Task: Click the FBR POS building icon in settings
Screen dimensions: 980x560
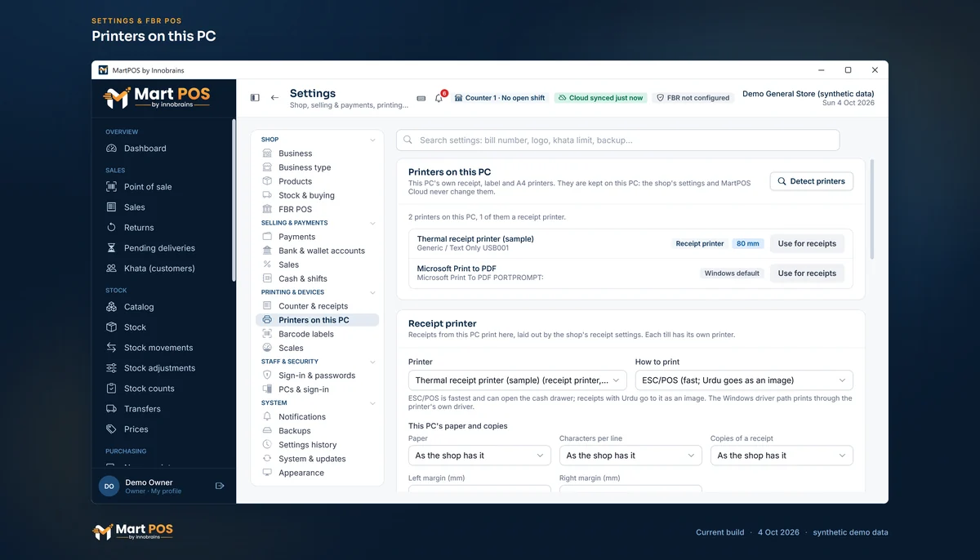Action: (267, 209)
